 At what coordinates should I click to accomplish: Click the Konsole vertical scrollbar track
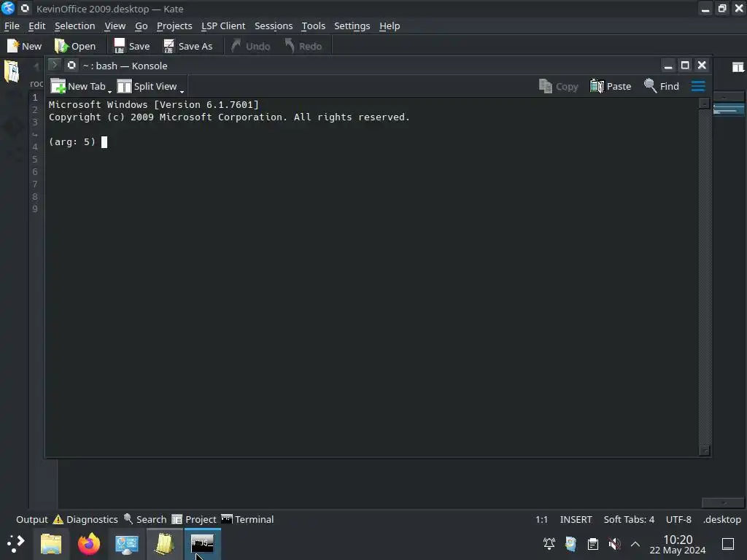pyautogui.click(x=704, y=276)
